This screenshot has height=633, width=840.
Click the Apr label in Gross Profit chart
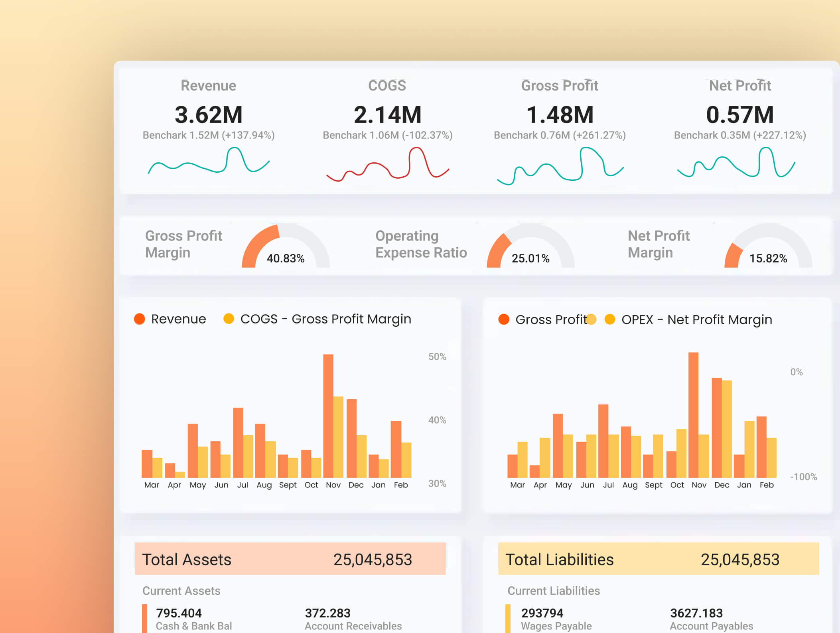(540, 485)
